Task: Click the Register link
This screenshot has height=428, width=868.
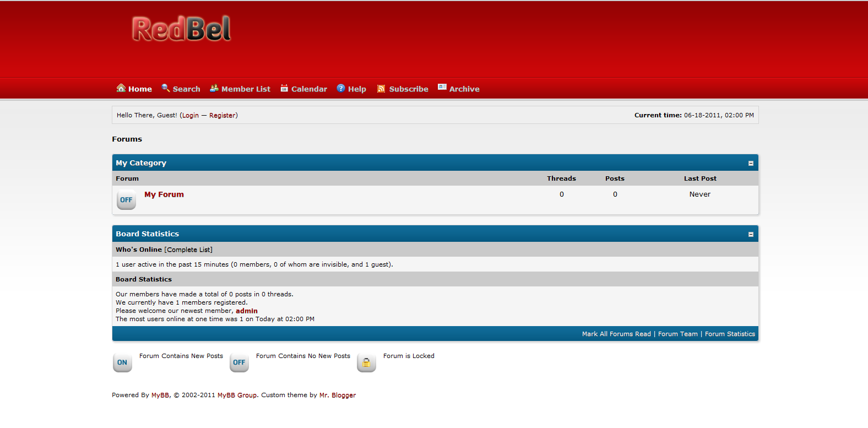Action: [223, 116]
